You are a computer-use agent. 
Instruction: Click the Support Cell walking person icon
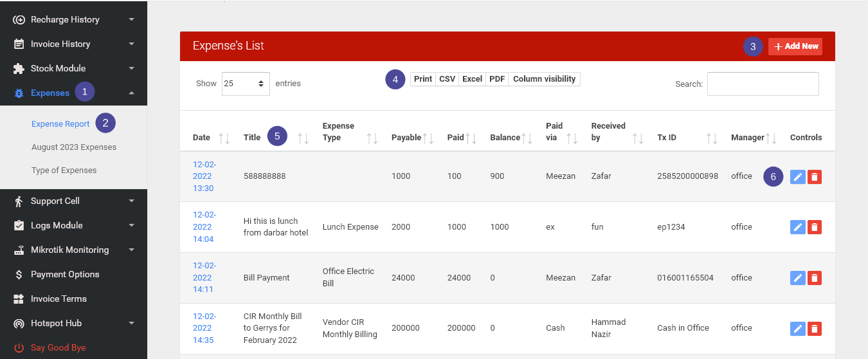pos(19,201)
